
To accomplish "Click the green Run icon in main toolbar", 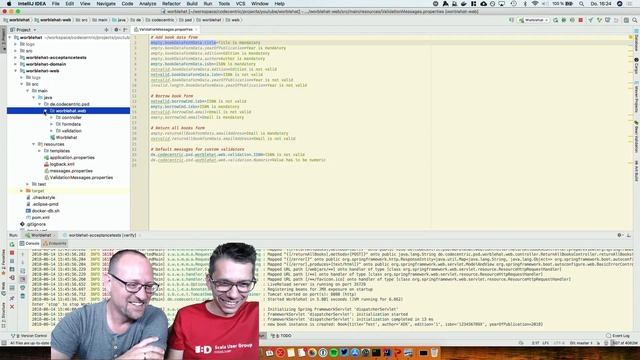I will point(556,20).
